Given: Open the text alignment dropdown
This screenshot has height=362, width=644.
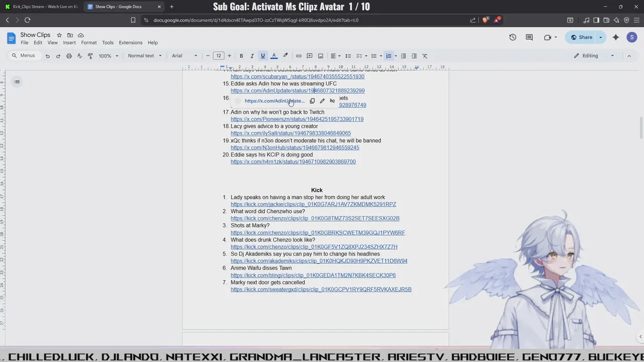Looking at the screenshot, I should (x=335, y=56).
